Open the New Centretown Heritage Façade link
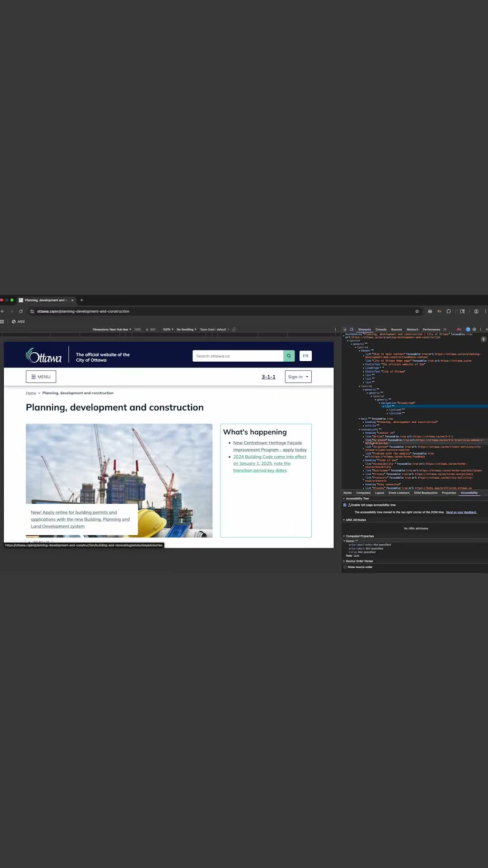This screenshot has height=868, width=488. pyautogui.click(x=270, y=446)
